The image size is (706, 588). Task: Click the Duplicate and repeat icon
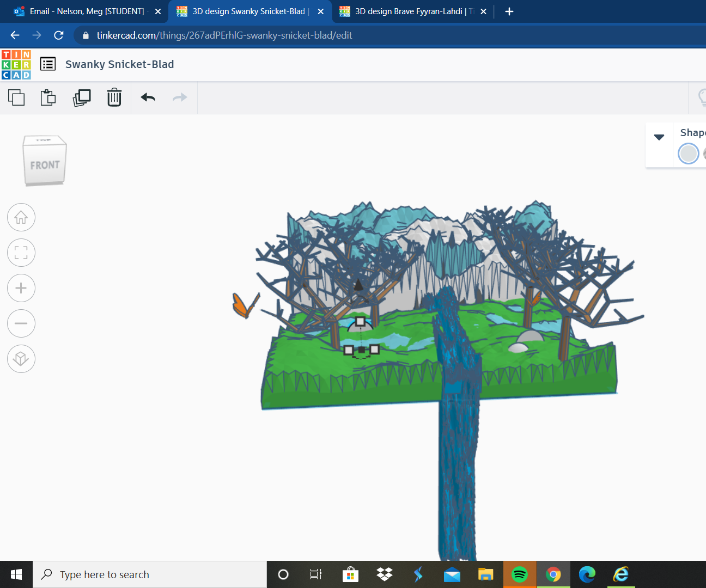pyautogui.click(x=82, y=97)
